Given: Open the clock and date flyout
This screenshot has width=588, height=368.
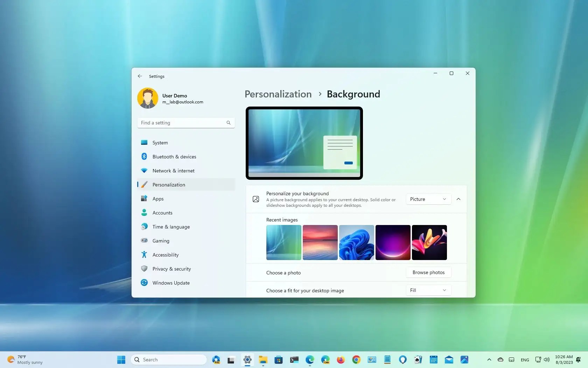Looking at the screenshot, I should (564, 360).
